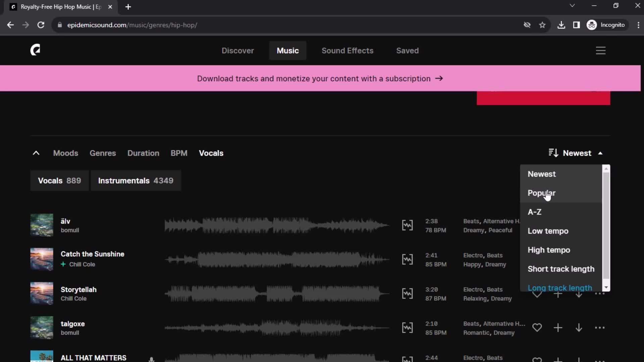The width and height of the screenshot is (644, 362).
Task: Find similar tracks for Catch the Sunshine
Action: (x=407, y=259)
